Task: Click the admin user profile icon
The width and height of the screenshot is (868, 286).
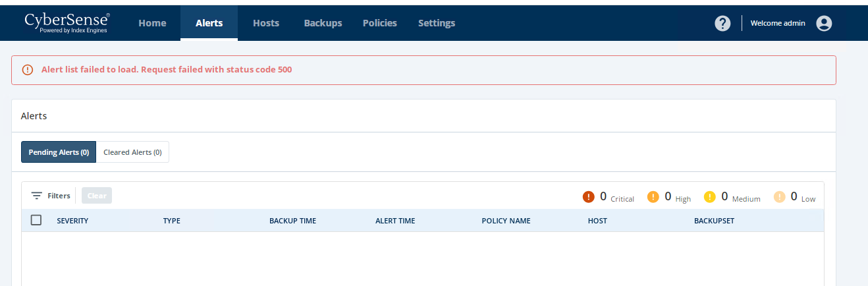Action: pos(824,23)
